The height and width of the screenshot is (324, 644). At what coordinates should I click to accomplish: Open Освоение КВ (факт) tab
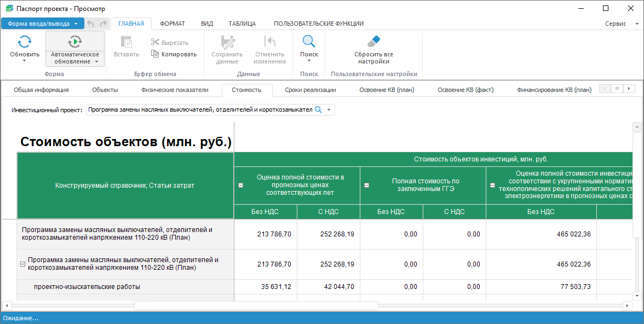(x=465, y=90)
